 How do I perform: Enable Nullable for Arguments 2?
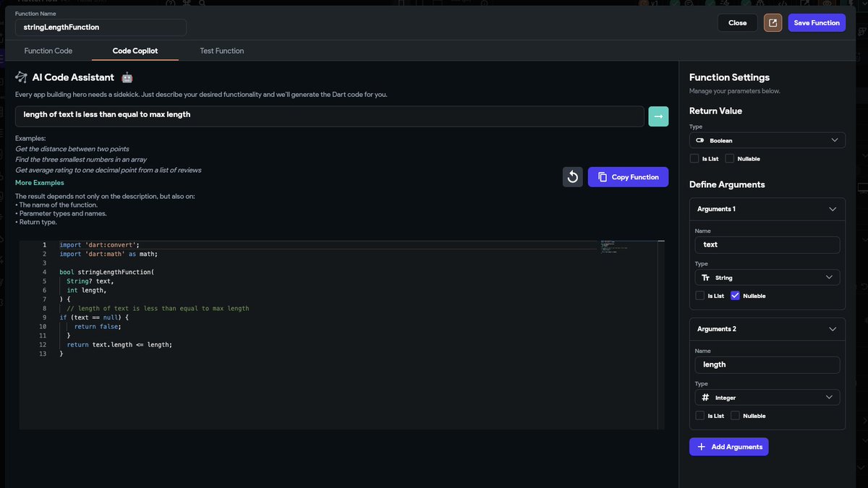tap(736, 416)
